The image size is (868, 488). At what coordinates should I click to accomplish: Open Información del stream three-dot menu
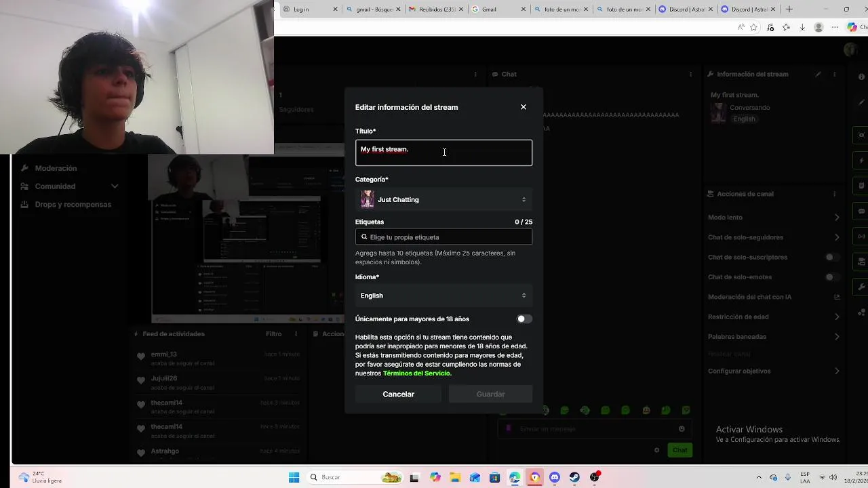(x=835, y=74)
